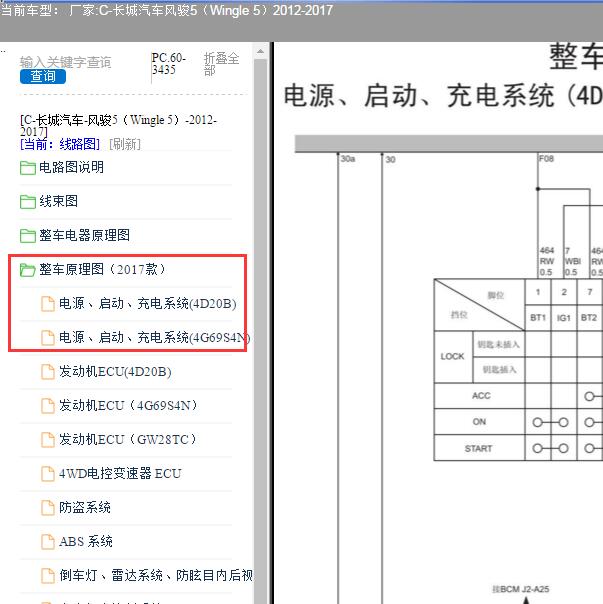Screen dimensions: 603x604
Task: Click the LOCK cell in ignition table
Action: (452, 357)
